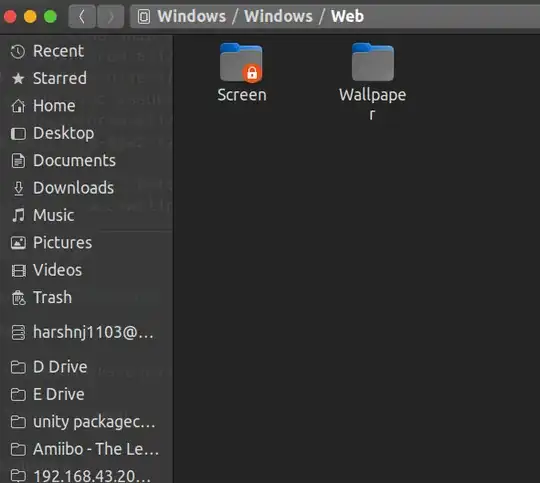Open the locked Screen folder
540x483 pixels.
[241, 63]
